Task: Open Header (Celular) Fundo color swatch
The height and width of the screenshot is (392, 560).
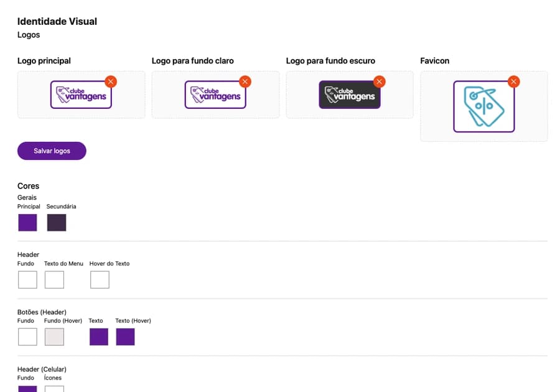Action: click(x=27, y=389)
